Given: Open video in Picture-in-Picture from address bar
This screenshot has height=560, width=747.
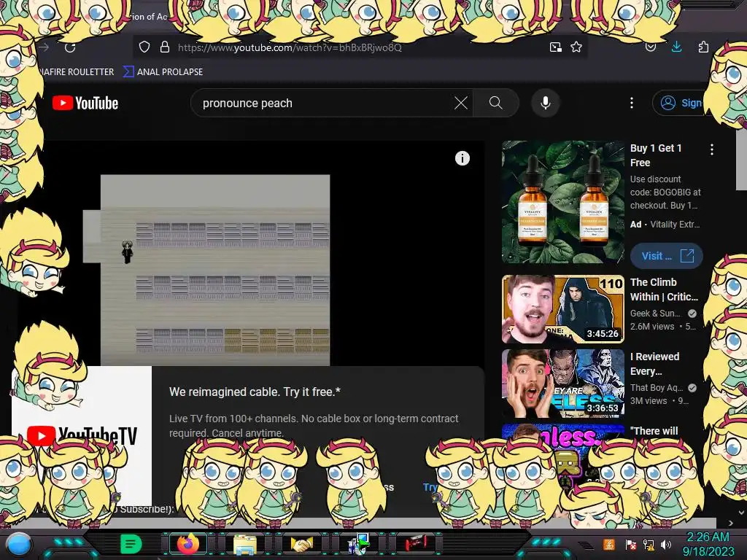Looking at the screenshot, I should 555,47.
